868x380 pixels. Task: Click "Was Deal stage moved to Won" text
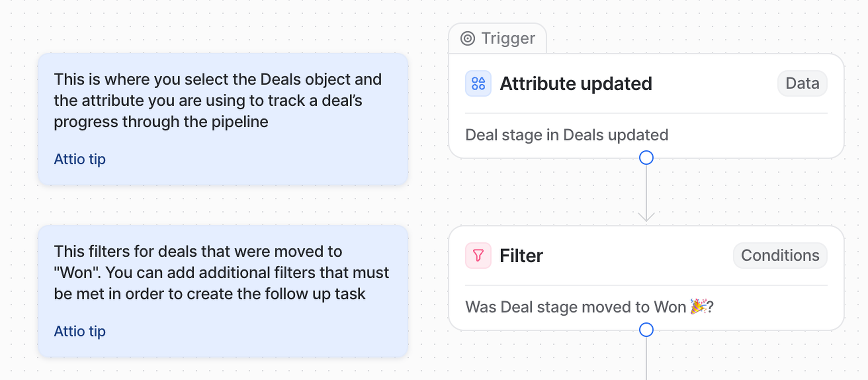(x=575, y=307)
